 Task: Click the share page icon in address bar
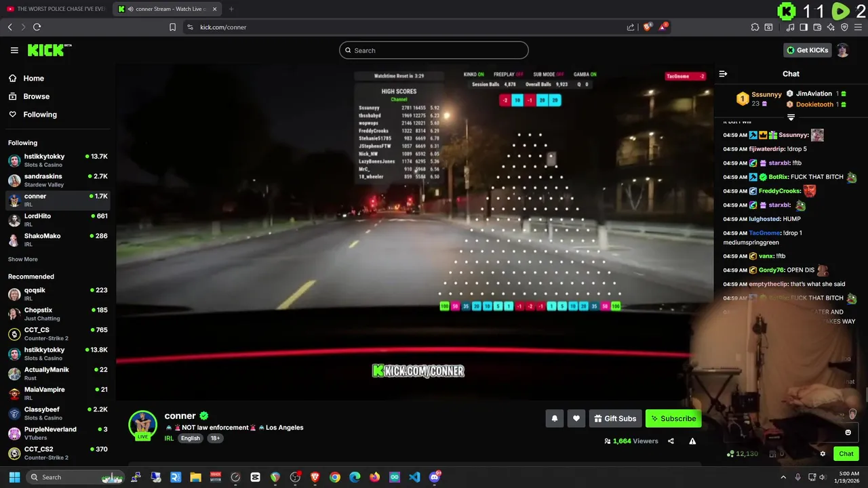[x=631, y=27]
